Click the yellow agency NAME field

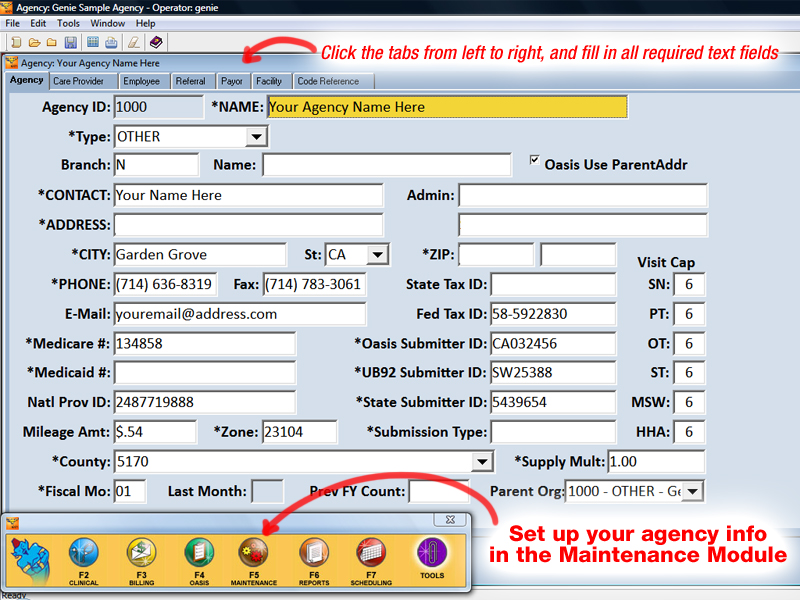tap(447, 107)
